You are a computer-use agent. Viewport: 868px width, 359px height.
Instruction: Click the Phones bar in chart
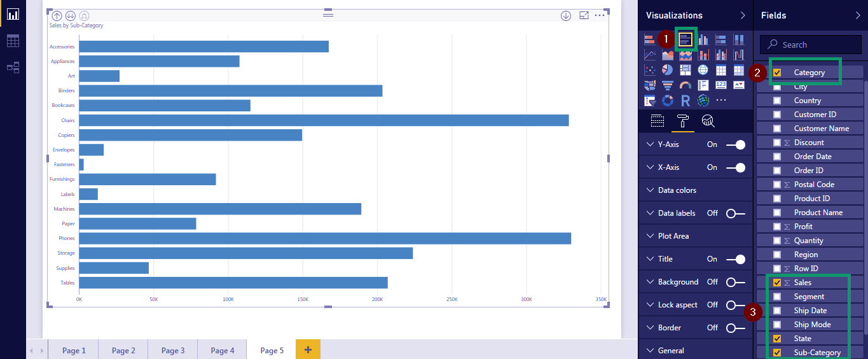(325, 238)
